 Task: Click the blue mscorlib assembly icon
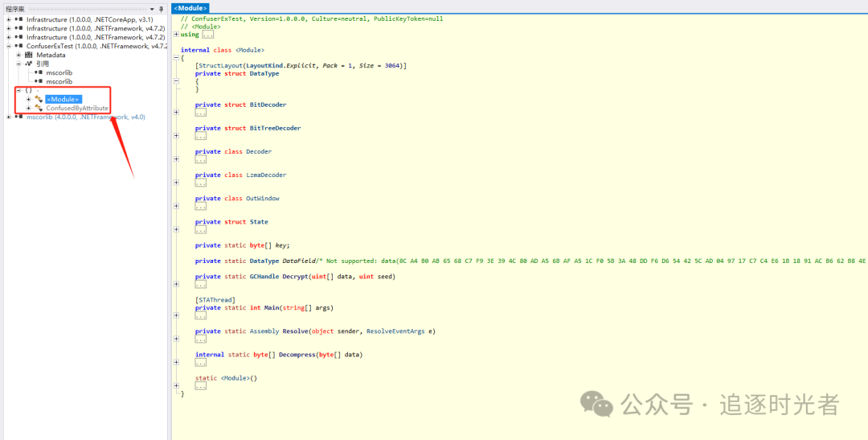(18, 117)
